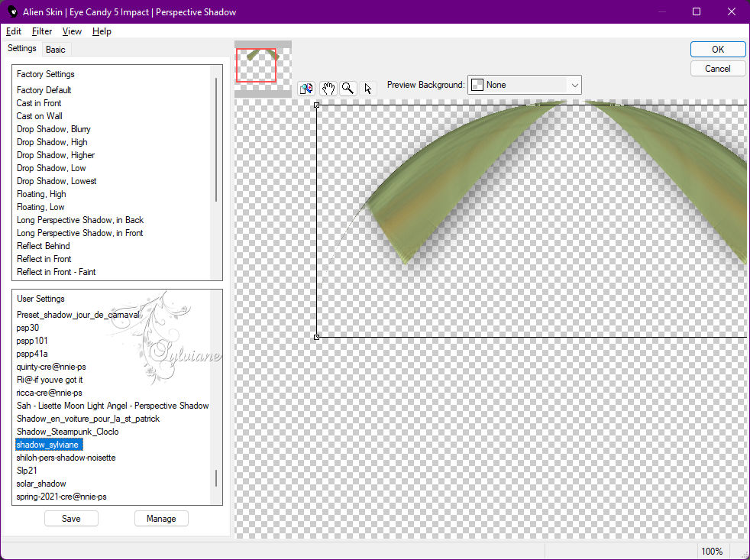Select Drop Shadow, Lowest preset
The image size is (750, 560).
pos(57,181)
